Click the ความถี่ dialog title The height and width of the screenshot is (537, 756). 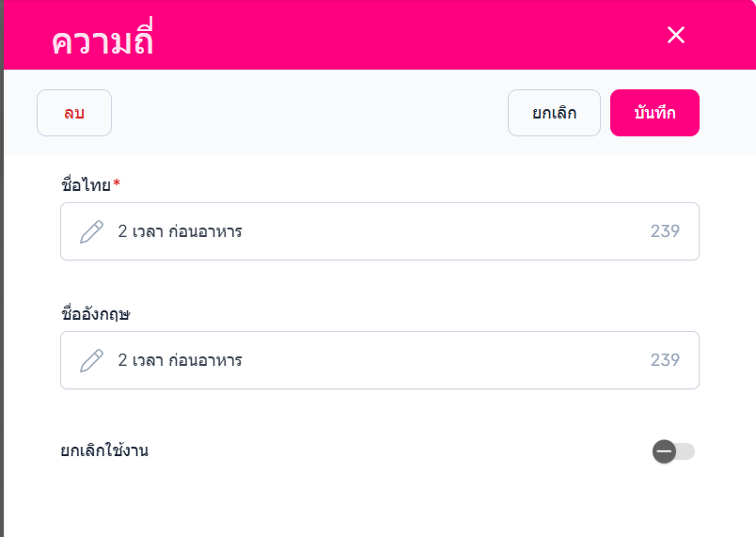(x=102, y=41)
